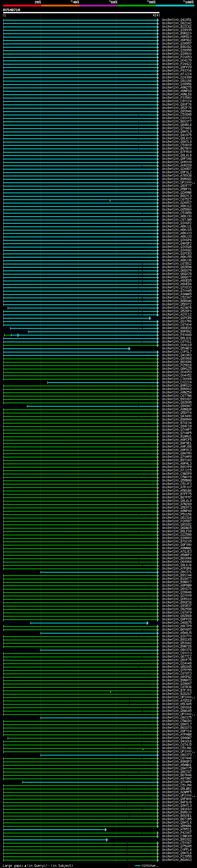
Task: Select hit label UniRef100_O04119
Action: (x=177, y=345)
